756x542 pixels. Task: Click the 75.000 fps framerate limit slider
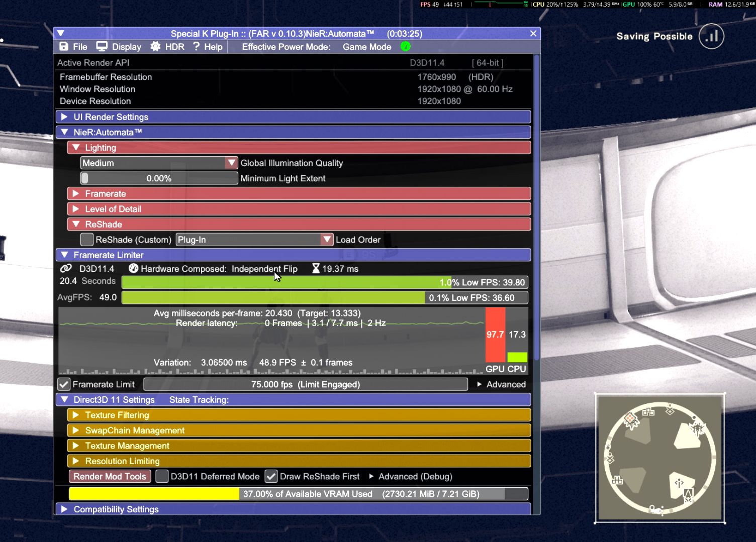[x=306, y=384]
